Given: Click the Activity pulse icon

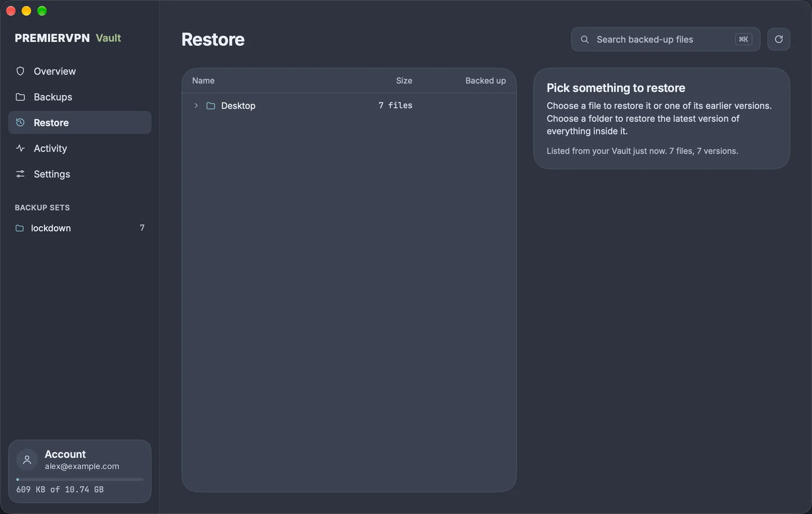Looking at the screenshot, I should (x=20, y=148).
